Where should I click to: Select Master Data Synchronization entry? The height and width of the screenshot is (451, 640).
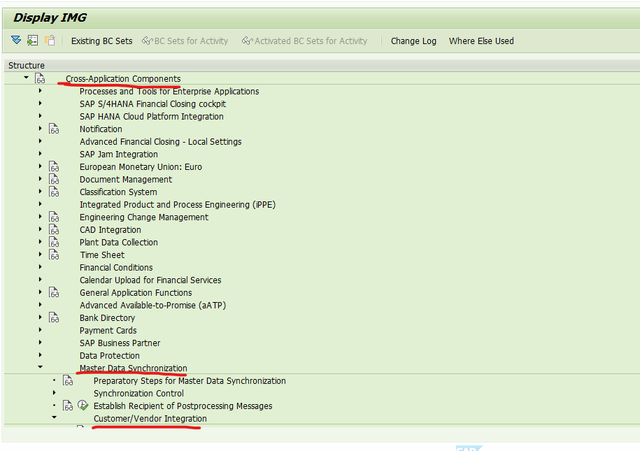coord(133,368)
